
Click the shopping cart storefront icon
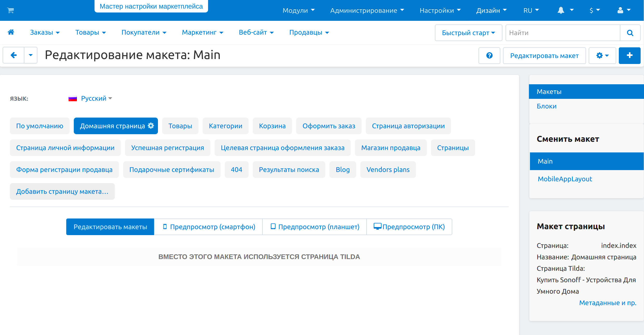(x=11, y=10)
